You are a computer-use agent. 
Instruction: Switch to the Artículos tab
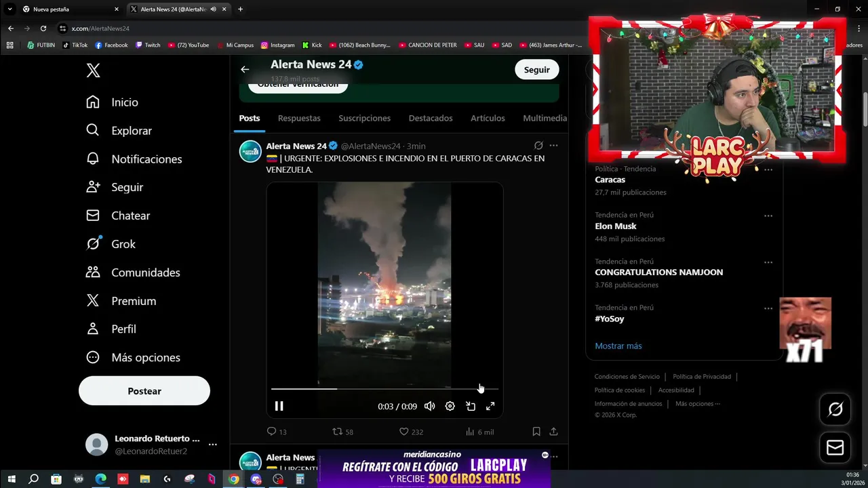488,118
